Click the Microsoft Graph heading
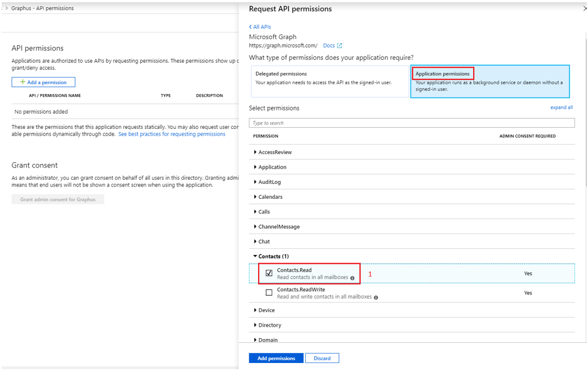This screenshot has height=372, width=588. click(273, 37)
